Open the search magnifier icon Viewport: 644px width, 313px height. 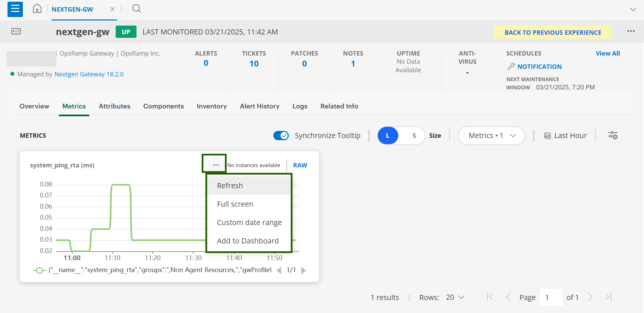pyautogui.click(x=137, y=9)
